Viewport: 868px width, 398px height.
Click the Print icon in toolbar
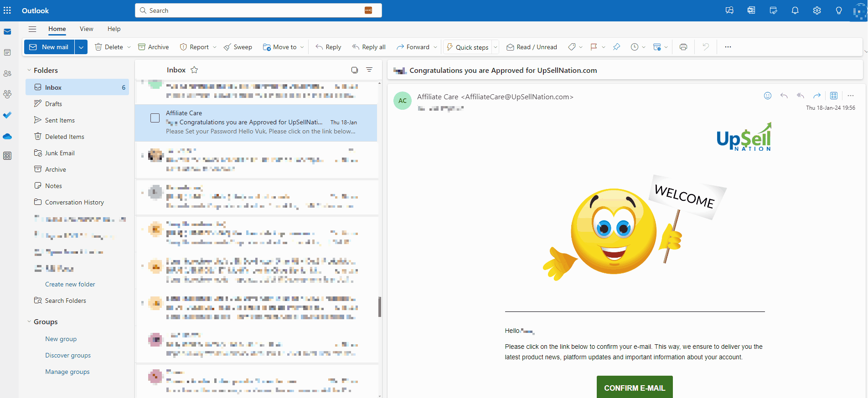[x=683, y=47]
